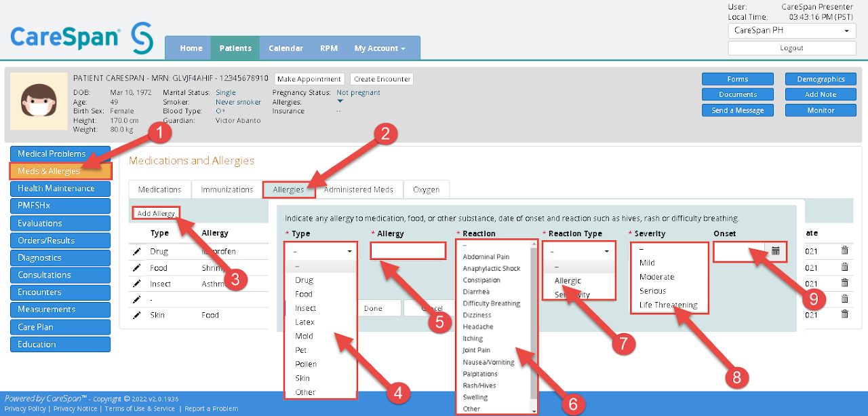
Task: Click the Add Note button
Action: 821,94
